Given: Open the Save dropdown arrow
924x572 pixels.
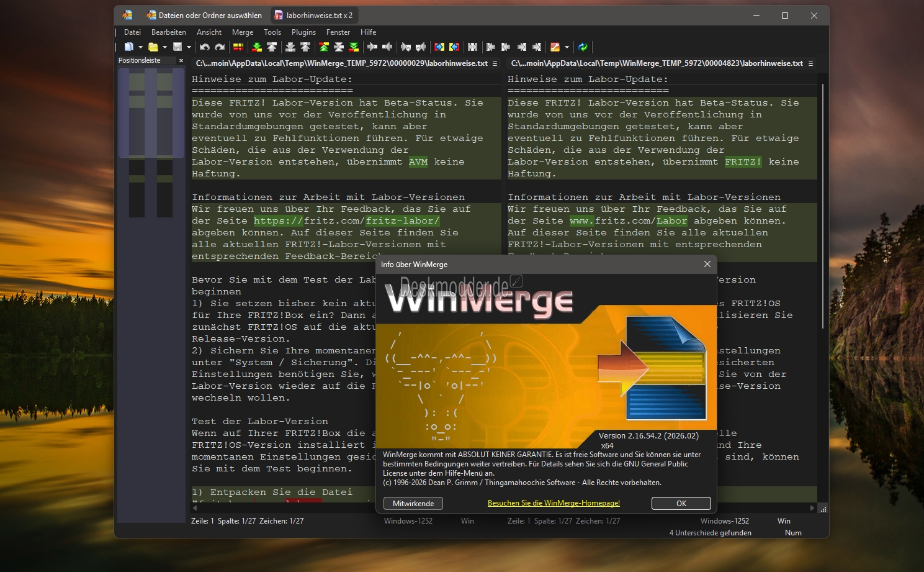Looking at the screenshot, I should click(x=189, y=47).
